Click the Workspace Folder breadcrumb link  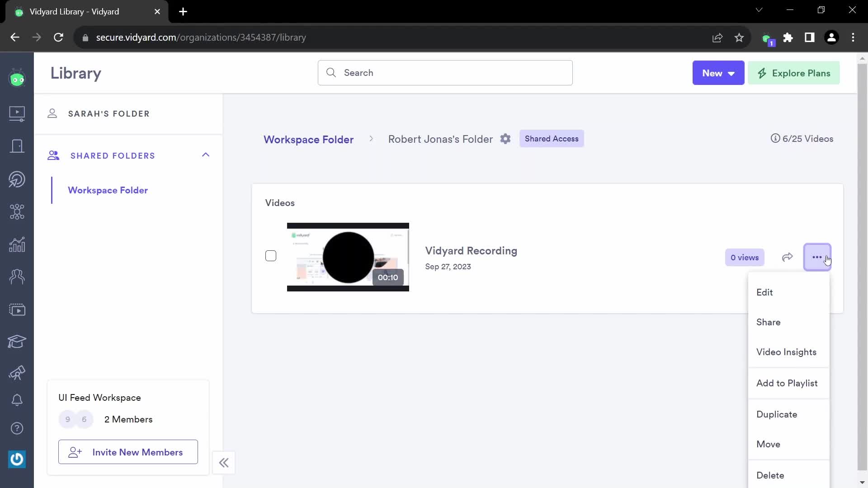pyautogui.click(x=309, y=140)
